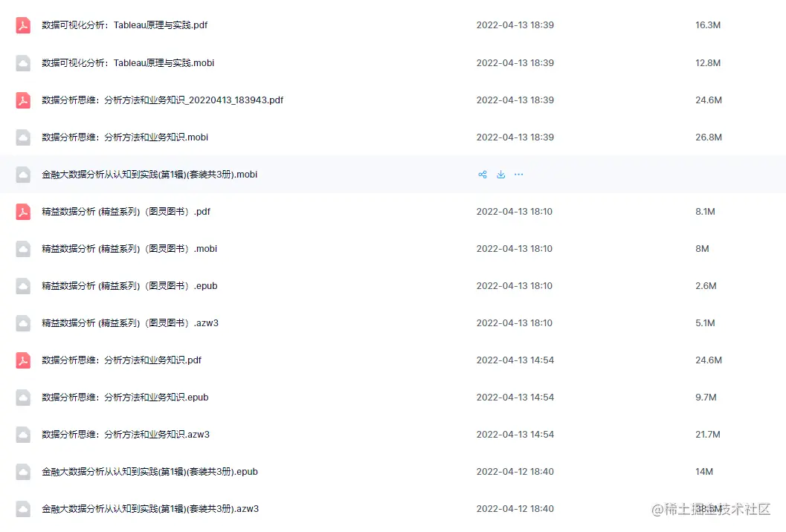Click file icon for 精益数据分析 .mobi row
The width and height of the screenshot is (786, 532).
pyautogui.click(x=23, y=248)
